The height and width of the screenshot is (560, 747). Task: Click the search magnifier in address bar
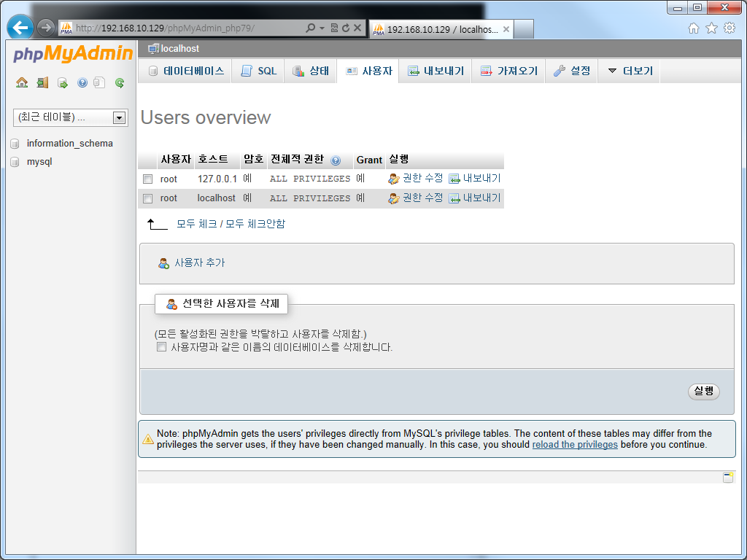click(311, 28)
